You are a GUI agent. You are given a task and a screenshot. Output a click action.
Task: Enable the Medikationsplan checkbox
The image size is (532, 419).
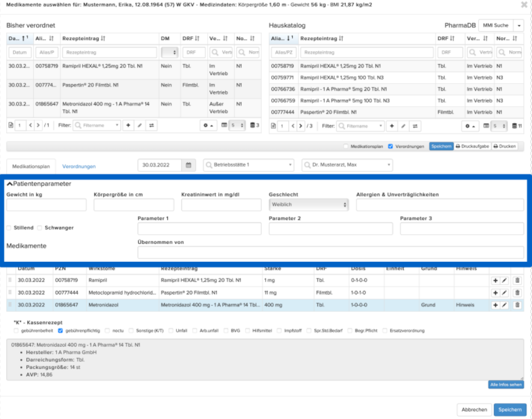(346, 147)
